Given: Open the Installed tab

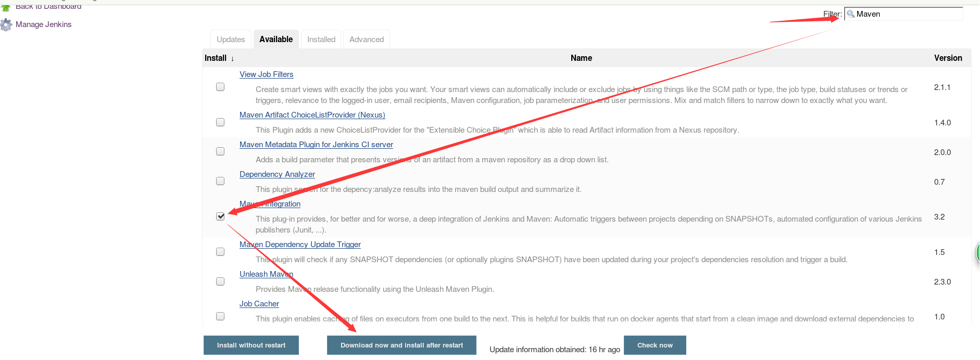Looking at the screenshot, I should [321, 40].
